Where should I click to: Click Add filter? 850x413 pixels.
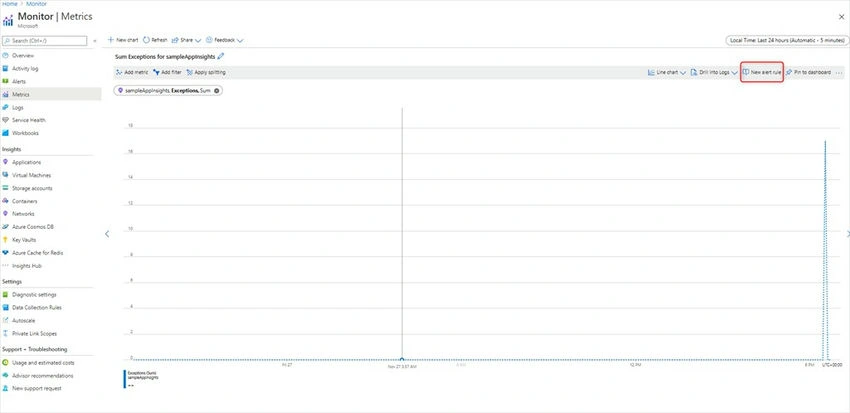(x=167, y=72)
